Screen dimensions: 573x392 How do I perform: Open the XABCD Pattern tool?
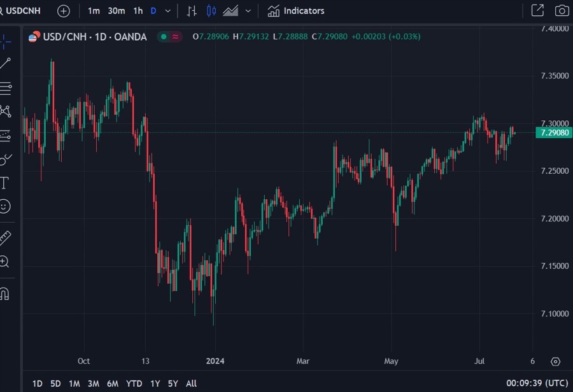(5, 111)
